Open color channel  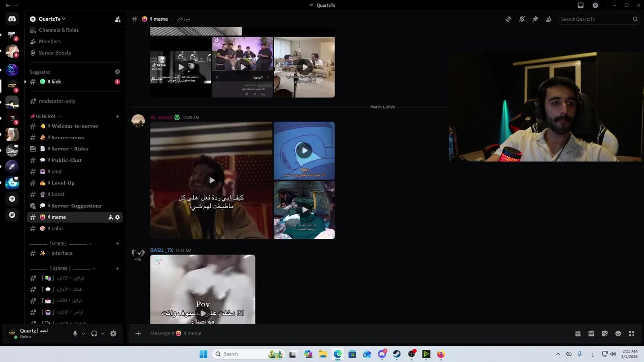(x=74, y=229)
